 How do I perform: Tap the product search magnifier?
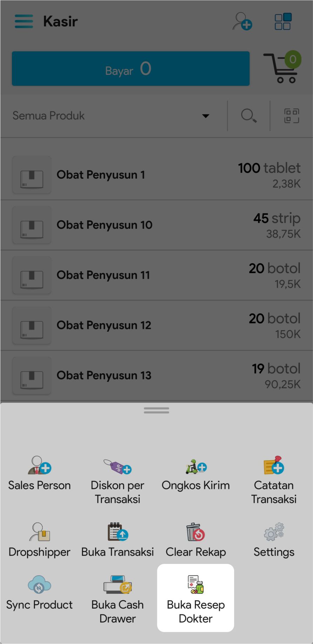[249, 115]
